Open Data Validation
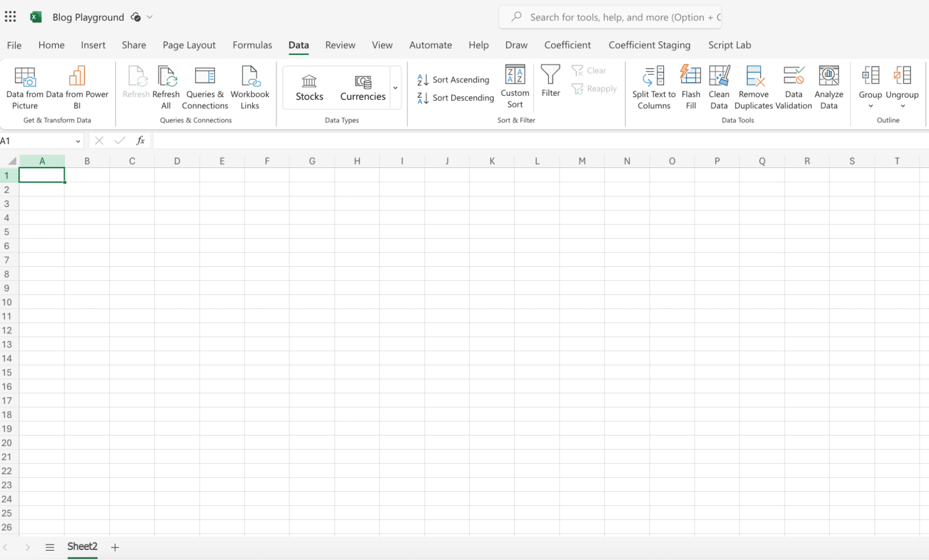Viewport: 929px width, 560px height. click(x=794, y=87)
